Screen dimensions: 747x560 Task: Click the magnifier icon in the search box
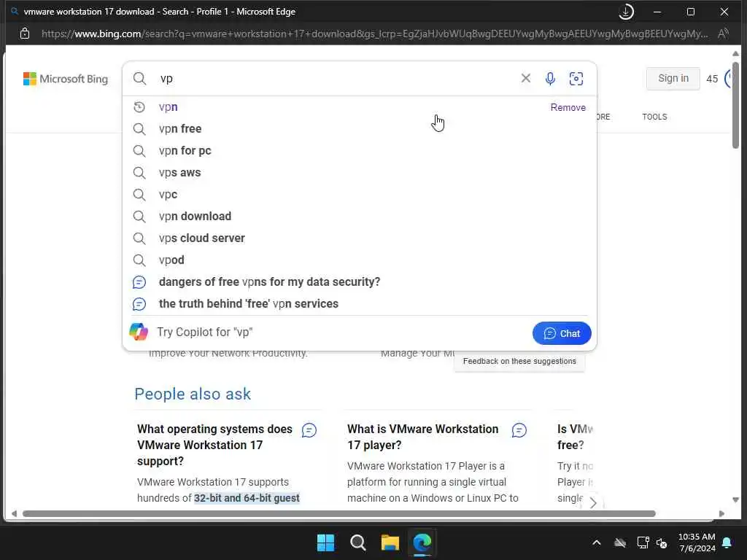click(139, 79)
